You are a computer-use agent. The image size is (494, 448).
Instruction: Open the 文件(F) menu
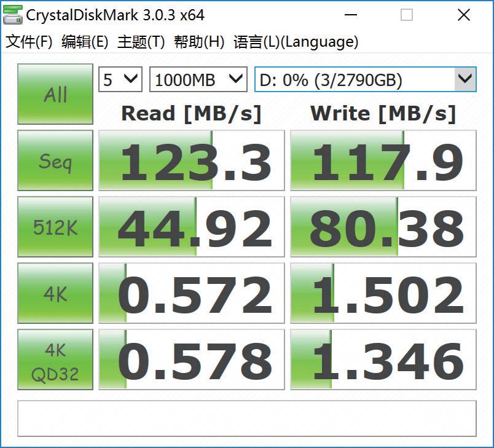point(27,42)
